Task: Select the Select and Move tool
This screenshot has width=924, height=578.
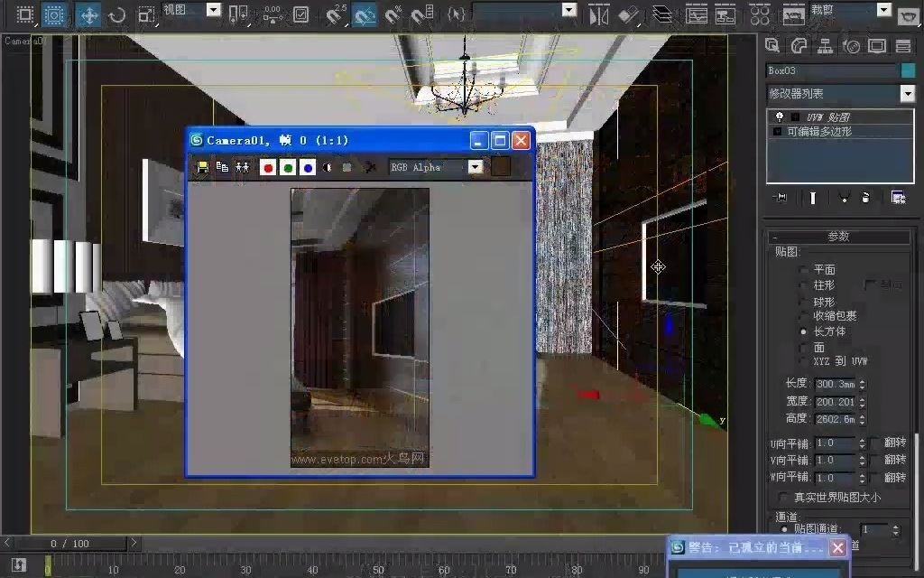Action: click(x=88, y=14)
